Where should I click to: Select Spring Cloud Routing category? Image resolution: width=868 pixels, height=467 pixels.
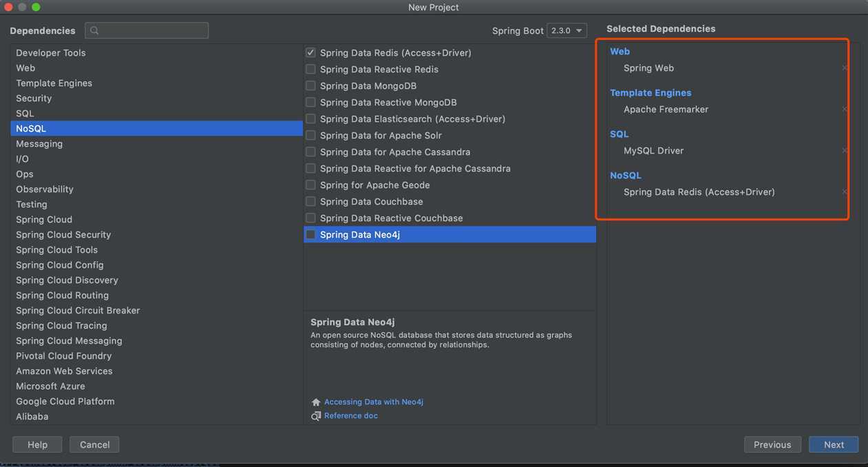(156, 295)
